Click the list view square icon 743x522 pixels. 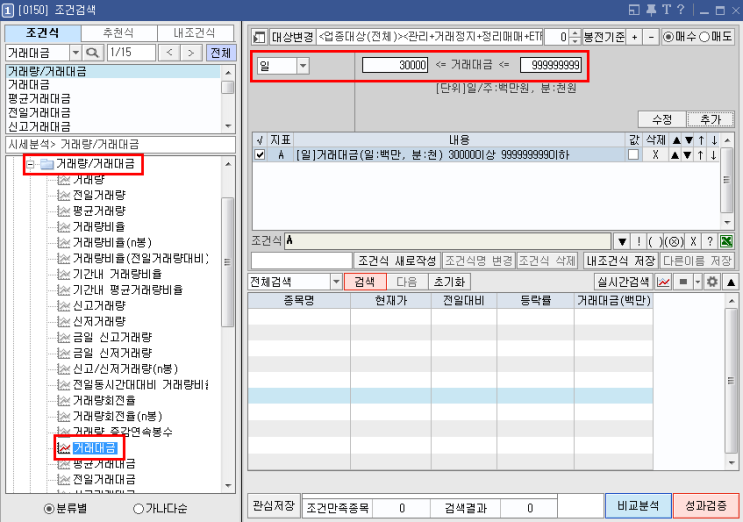[x=683, y=282]
